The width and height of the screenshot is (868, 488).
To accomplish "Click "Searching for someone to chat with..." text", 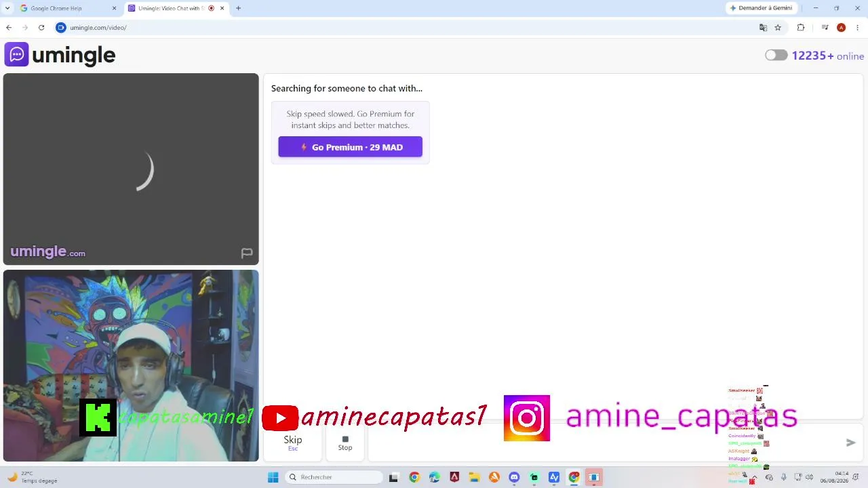I will [347, 88].
